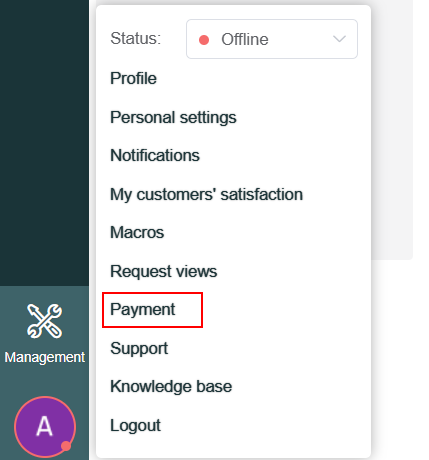The width and height of the screenshot is (429, 460).
Task: Open the Offline status combo box
Action: 272,39
